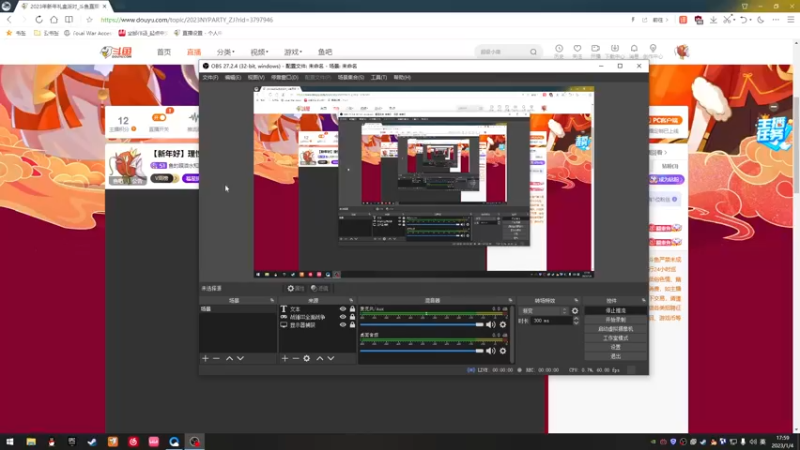This screenshot has width=800, height=450.
Task: Open followed channels heart icon on Douyu header
Action: point(577,48)
